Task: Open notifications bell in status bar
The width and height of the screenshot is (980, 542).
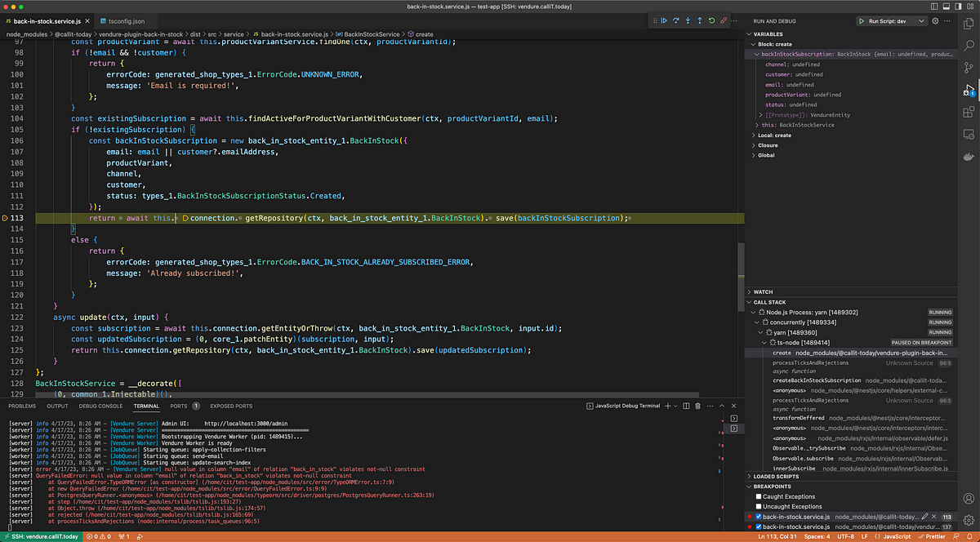Action: pyautogui.click(x=969, y=536)
